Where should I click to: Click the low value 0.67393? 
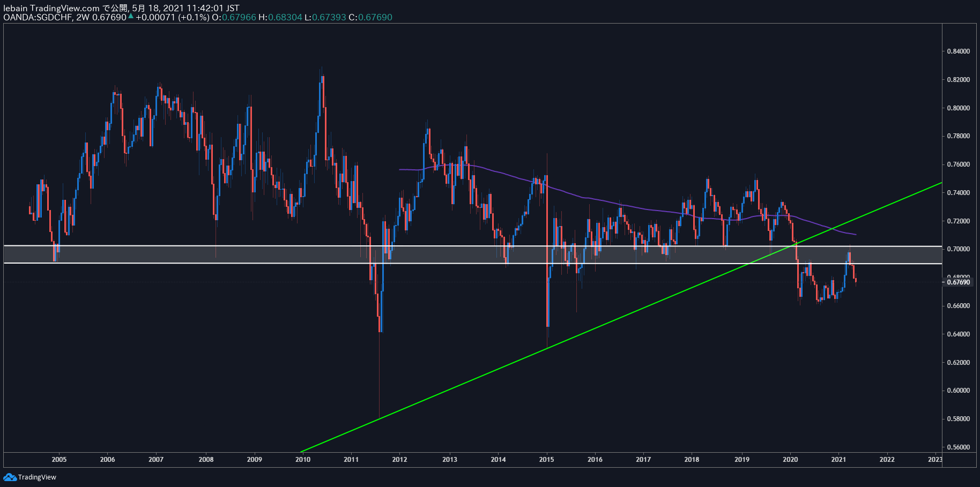[x=329, y=17]
